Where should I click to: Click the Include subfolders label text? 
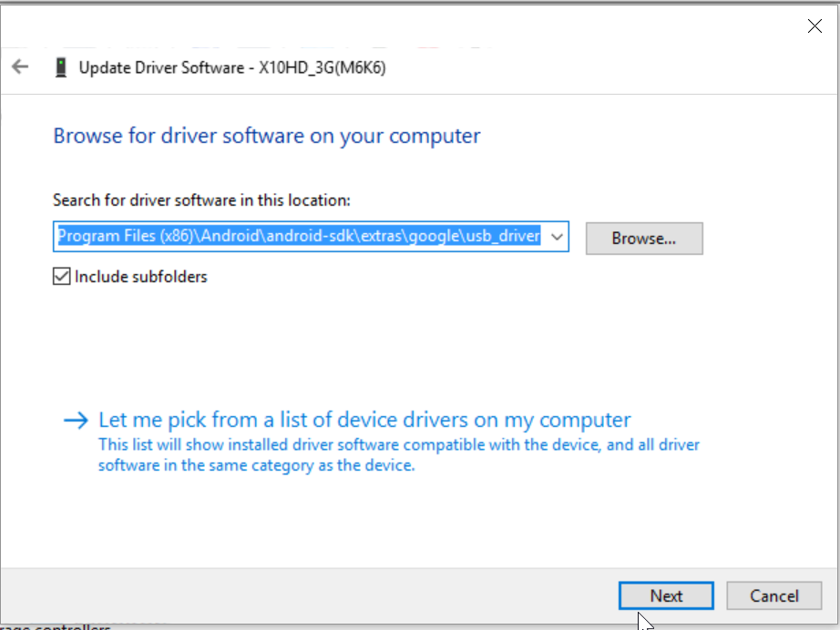[141, 277]
